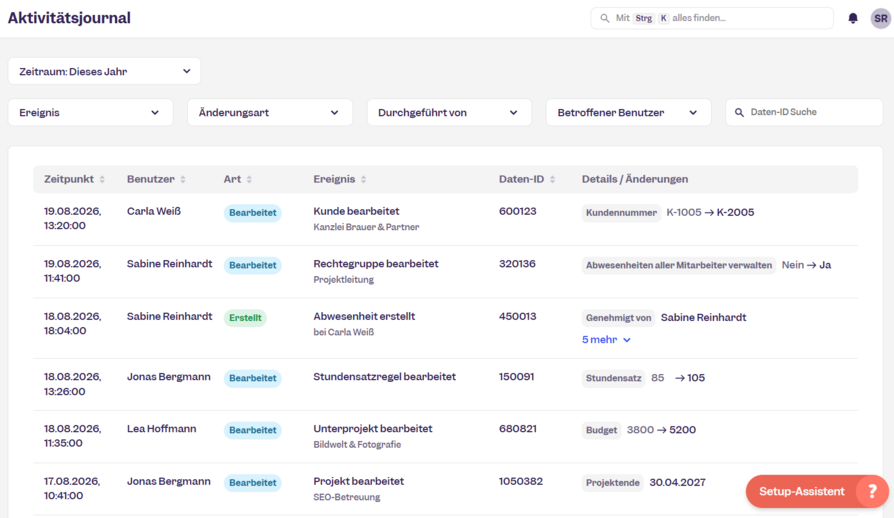Click the question mark help icon
Viewport: 894px width, 518px height.
(x=872, y=491)
